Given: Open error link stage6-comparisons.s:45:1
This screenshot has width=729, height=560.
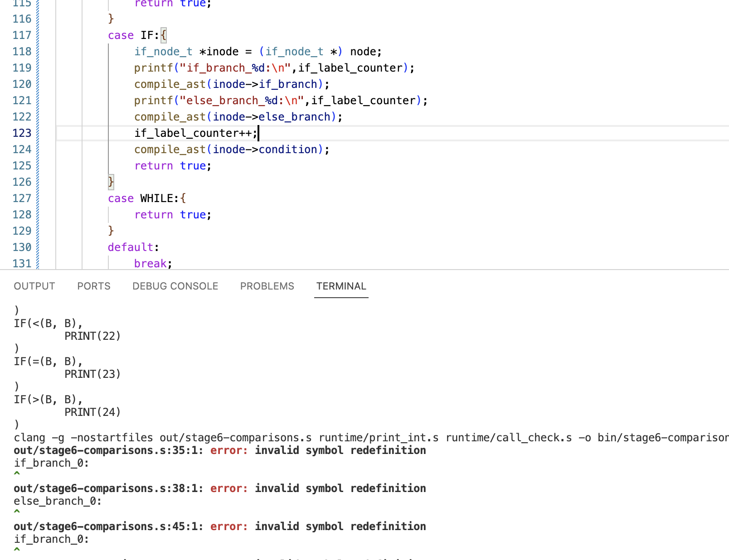Looking at the screenshot, I should [108, 526].
